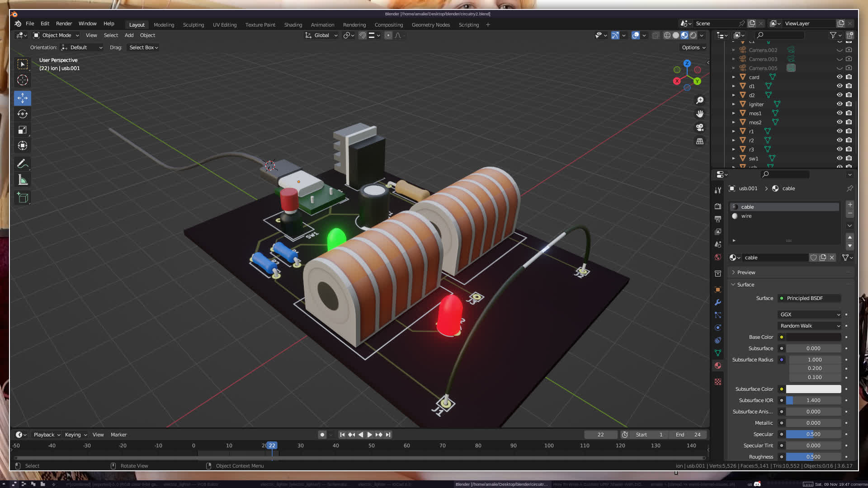Screen dimensions: 868x488
Task: Click the Options button in viewport
Action: (693, 47)
